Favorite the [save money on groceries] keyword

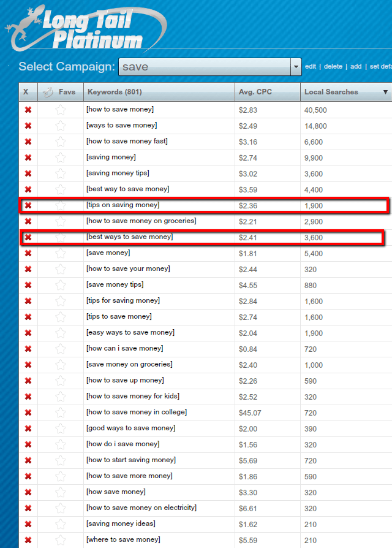(61, 365)
